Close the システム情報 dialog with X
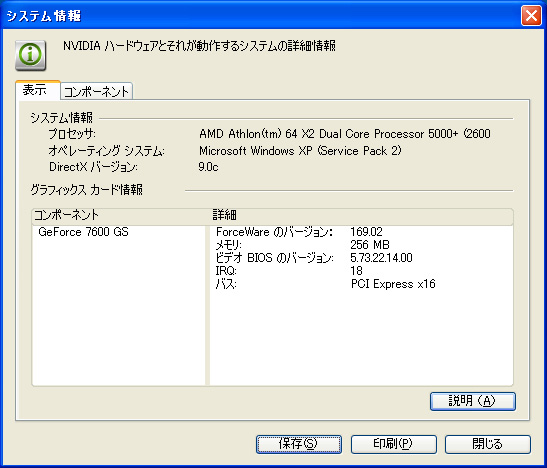 [531, 16]
